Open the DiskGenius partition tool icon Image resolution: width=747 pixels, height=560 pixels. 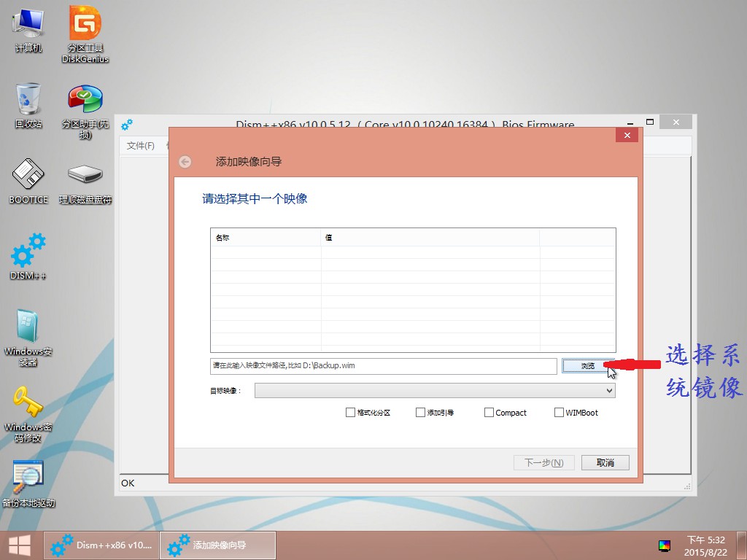click(x=85, y=26)
